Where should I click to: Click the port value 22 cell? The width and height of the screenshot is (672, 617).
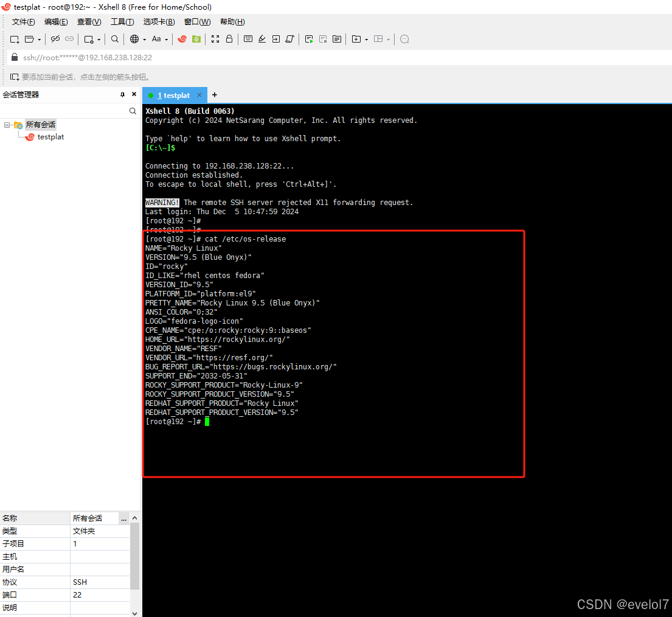tap(100, 594)
